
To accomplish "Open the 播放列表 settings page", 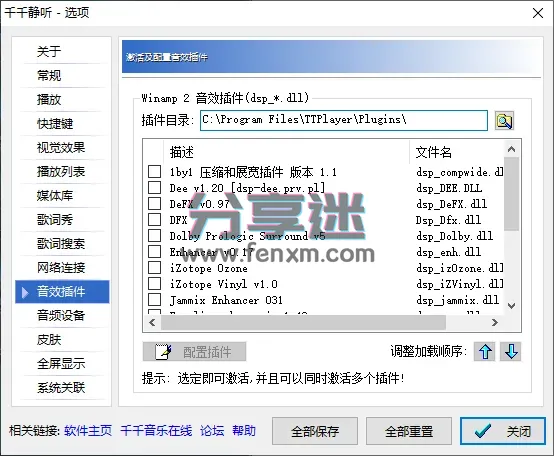I will 62,172.
